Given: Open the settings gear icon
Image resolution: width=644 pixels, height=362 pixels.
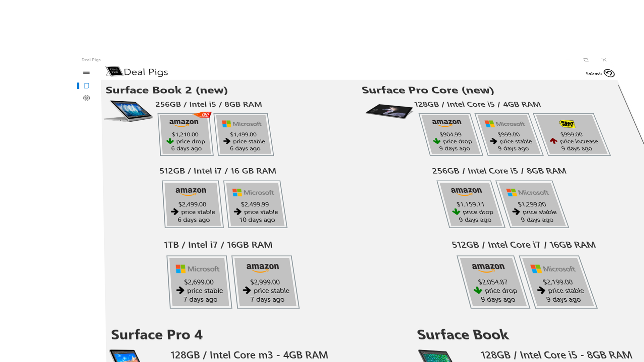Looking at the screenshot, I should [x=87, y=98].
